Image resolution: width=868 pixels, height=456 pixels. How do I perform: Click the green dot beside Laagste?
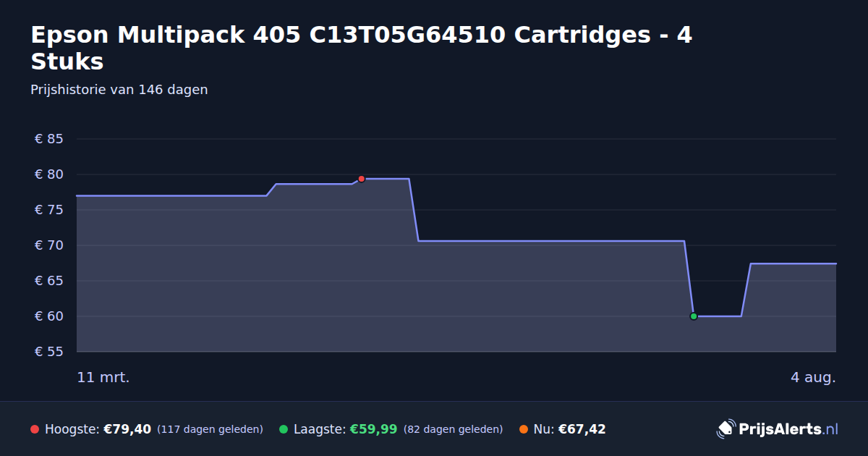point(284,429)
